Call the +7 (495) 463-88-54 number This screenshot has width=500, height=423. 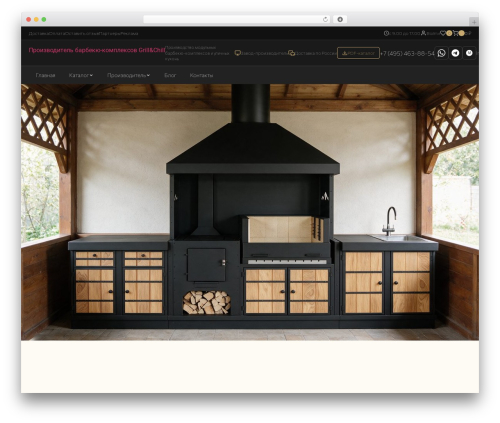pyautogui.click(x=407, y=53)
